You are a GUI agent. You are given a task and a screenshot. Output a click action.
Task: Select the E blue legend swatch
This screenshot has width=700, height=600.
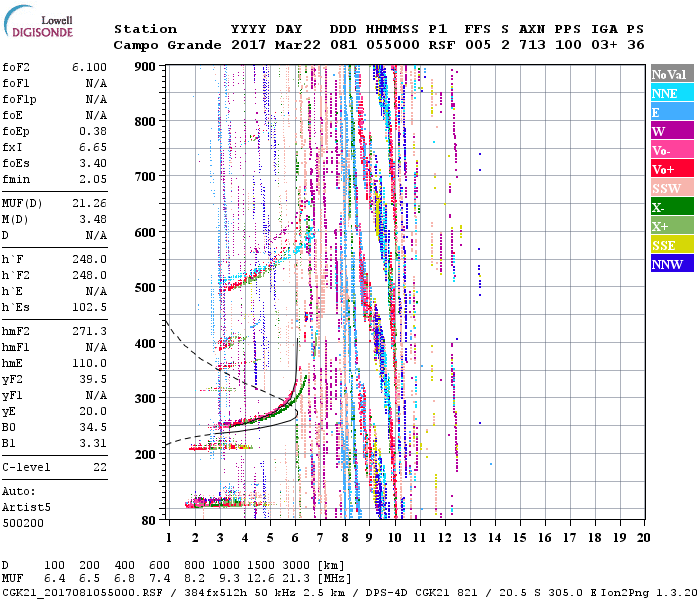(672, 112)
